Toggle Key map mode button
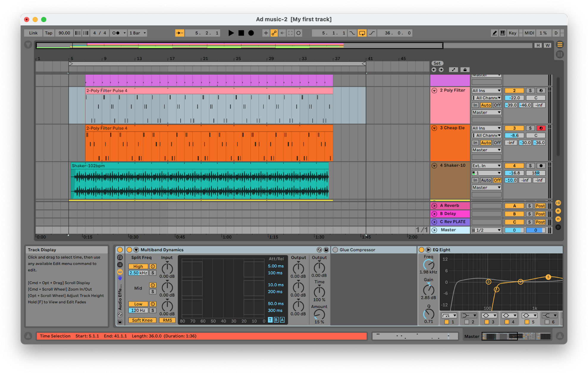Screen dimensions: 588x373 tap(512, 33)
